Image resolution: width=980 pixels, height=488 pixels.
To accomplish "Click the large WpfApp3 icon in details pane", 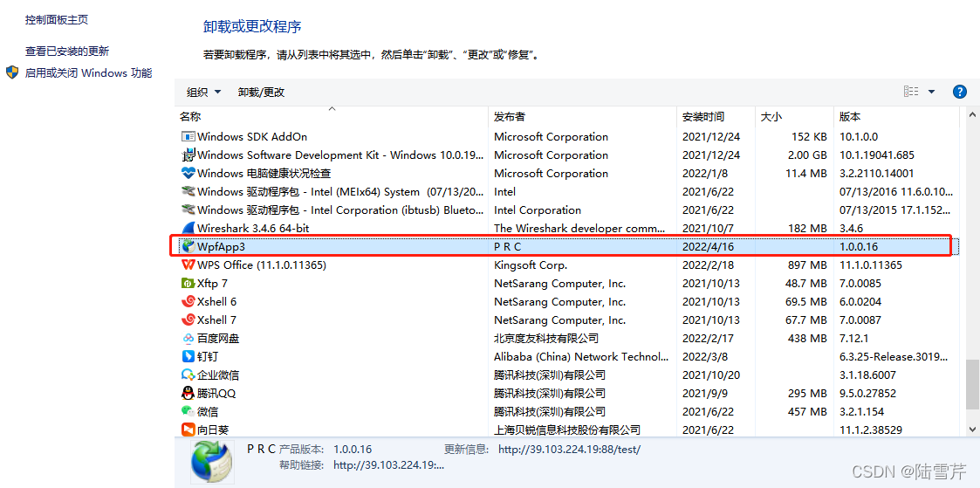I will click(x=213, y=463).
